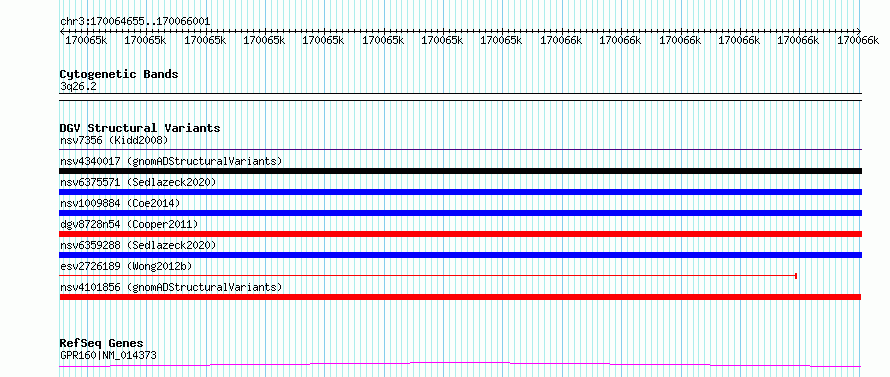This screenshot has height=377, width=890.
Task: Select the 3q26.2 band label
Action: pos(78,86)
